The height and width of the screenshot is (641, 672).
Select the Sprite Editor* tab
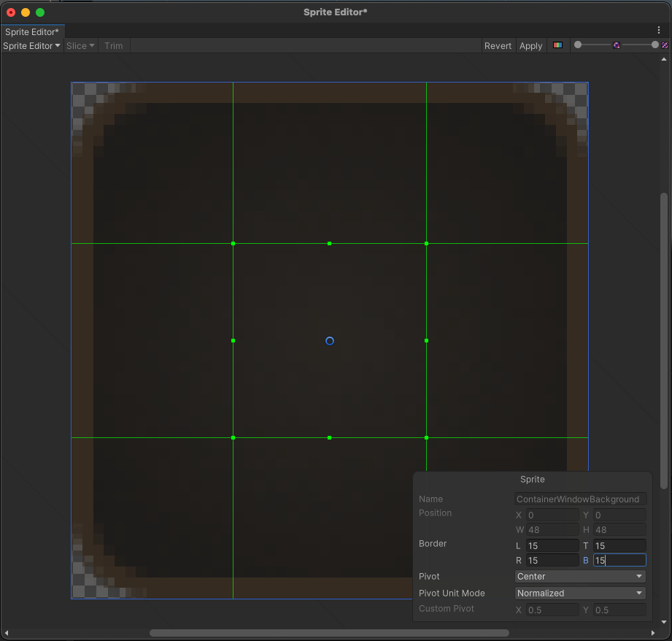pos(32,32)
